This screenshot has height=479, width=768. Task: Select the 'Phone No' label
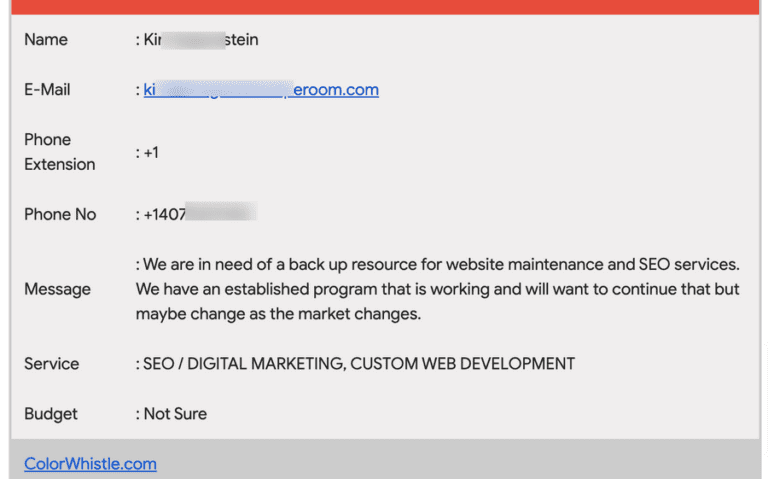(x=60, y=214)
